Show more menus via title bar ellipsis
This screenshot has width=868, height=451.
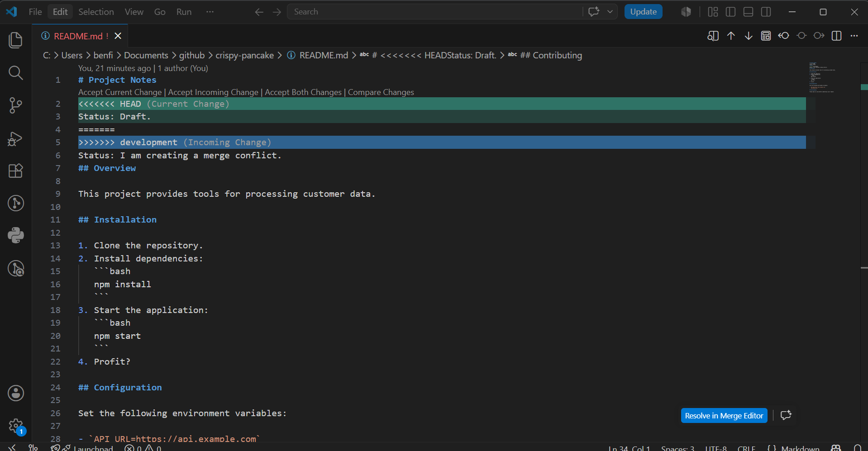click(210, 12)
